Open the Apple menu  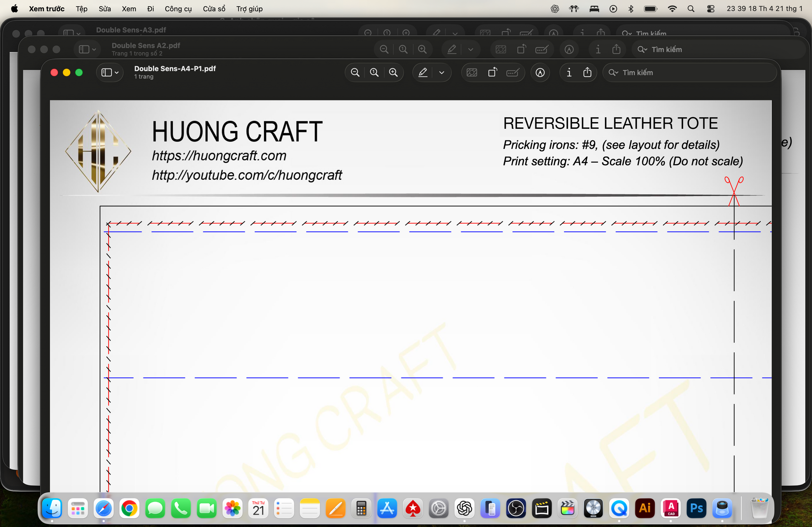pyautogui.click(x=15, y=9)
